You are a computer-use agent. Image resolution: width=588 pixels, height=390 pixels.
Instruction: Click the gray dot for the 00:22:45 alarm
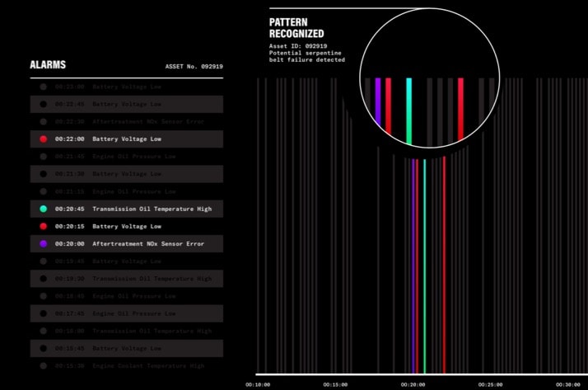click(x=43, y=105)
